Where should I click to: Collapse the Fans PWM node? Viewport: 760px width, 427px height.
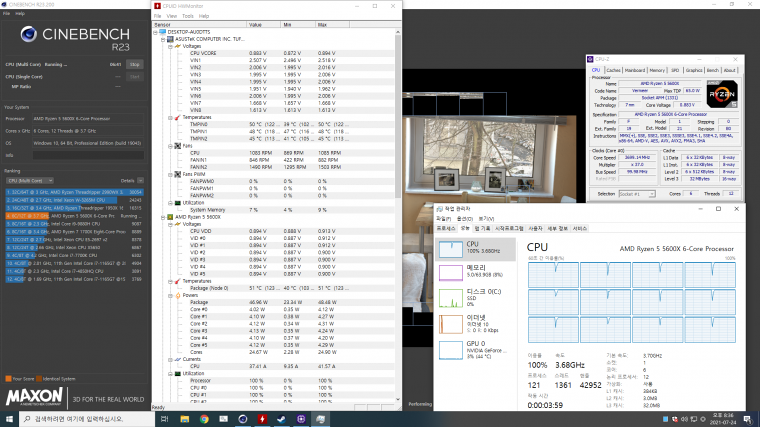click(x=171, y=174)
